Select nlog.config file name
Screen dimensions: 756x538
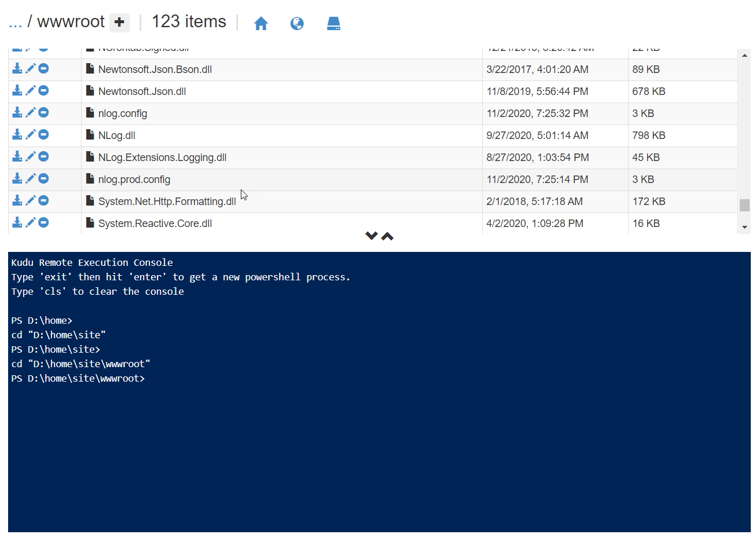(x=123, y=114)
